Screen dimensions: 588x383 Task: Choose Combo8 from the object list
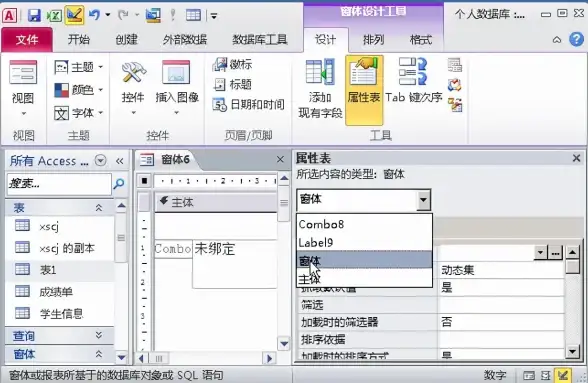pos(364,224)
